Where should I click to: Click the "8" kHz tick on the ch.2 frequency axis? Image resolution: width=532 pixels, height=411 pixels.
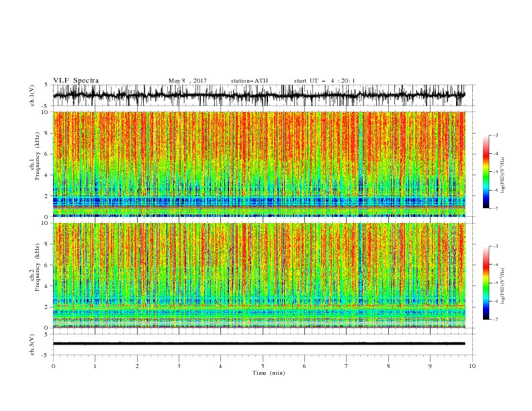pyautogui.click(x=47, y=244)
